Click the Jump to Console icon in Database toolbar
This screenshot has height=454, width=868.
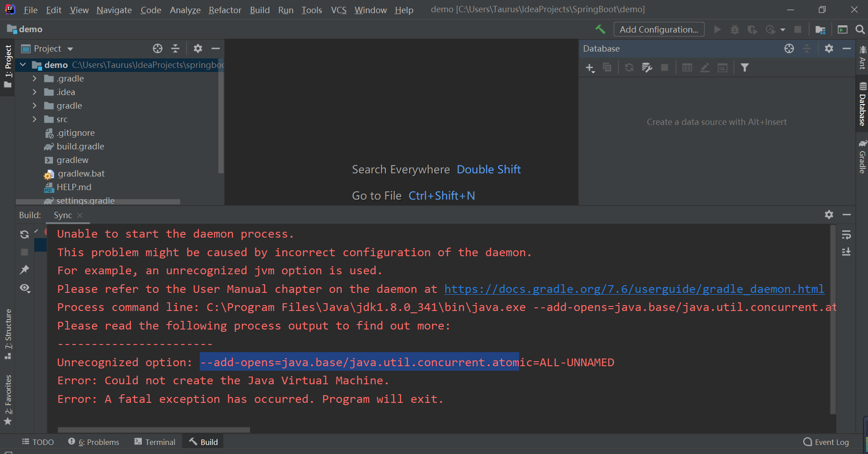(723, 68)
